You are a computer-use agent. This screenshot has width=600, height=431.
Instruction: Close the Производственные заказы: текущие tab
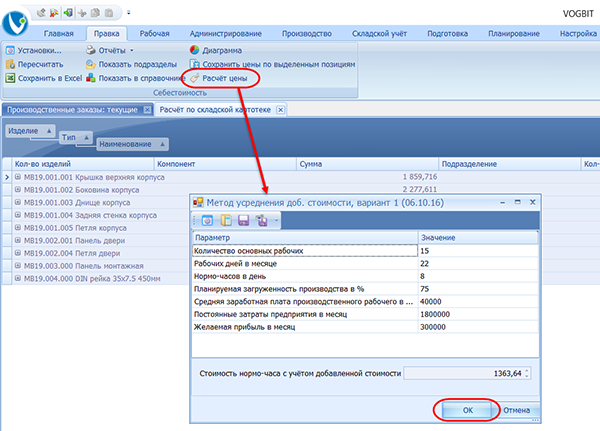coord(147,110)
